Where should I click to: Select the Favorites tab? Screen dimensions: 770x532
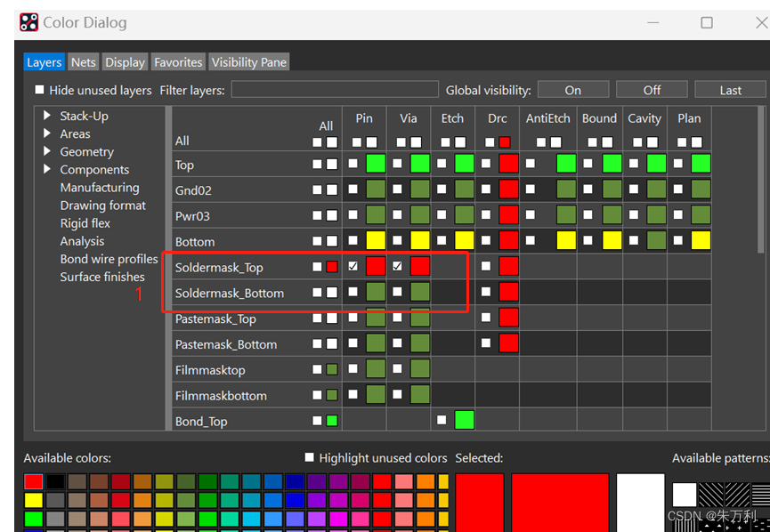(x=178, y=62)
